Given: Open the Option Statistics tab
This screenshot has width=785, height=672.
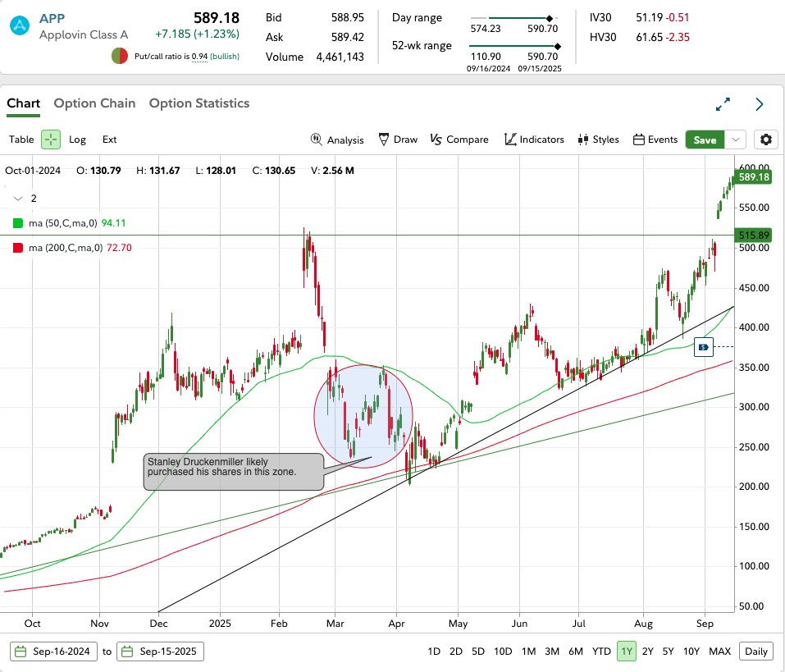Looking at the screenshot, I should [x=199, y=103].
